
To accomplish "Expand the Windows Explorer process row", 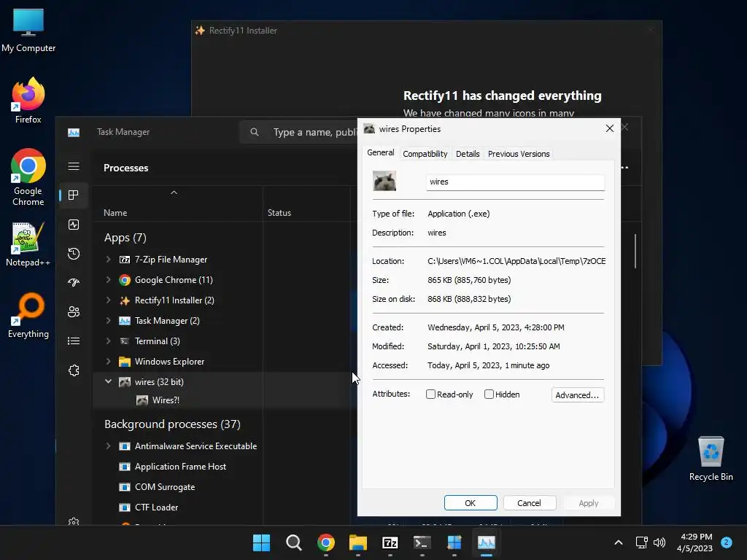I will click(x=108, y=362).
